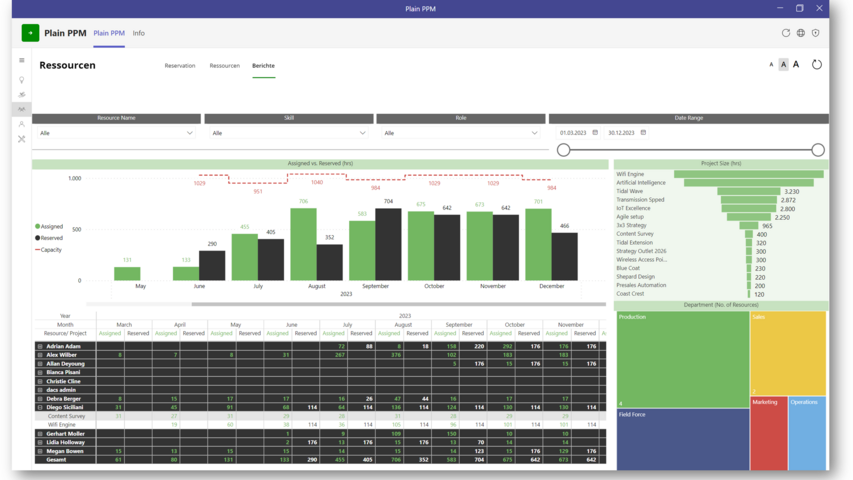Click the person icon in the sidebar
The image size is (853, 480).
22,124
